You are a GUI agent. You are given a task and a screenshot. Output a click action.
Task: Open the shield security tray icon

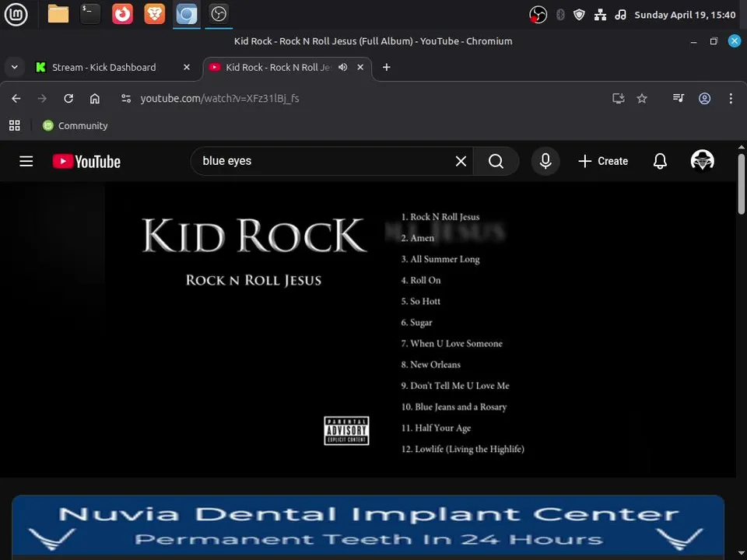[579, 15]
